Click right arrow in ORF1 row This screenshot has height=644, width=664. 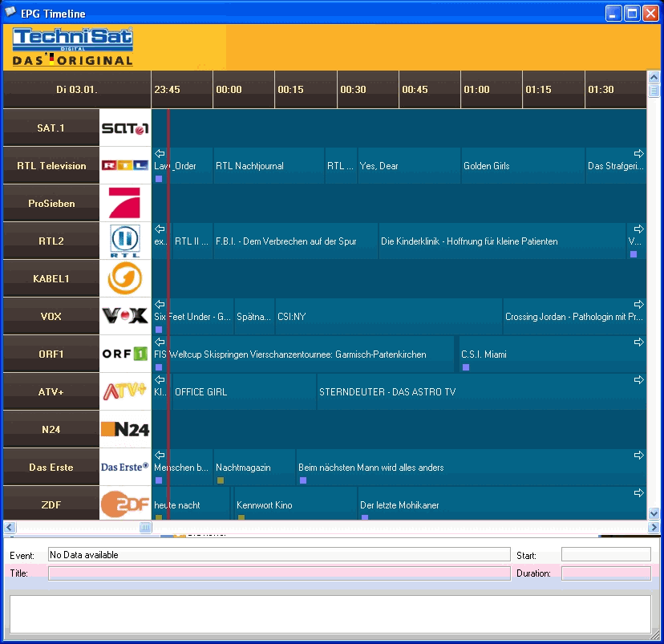pos(638,342)
